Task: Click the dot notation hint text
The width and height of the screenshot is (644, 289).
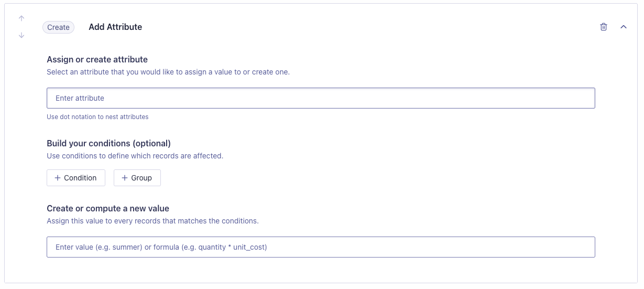Action: tap(97, 117)
